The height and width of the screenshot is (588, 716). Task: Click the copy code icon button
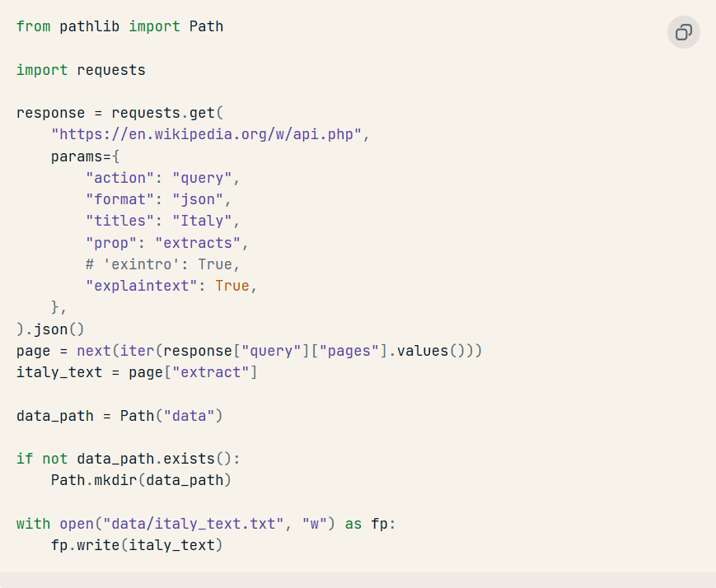click(684, 32)
